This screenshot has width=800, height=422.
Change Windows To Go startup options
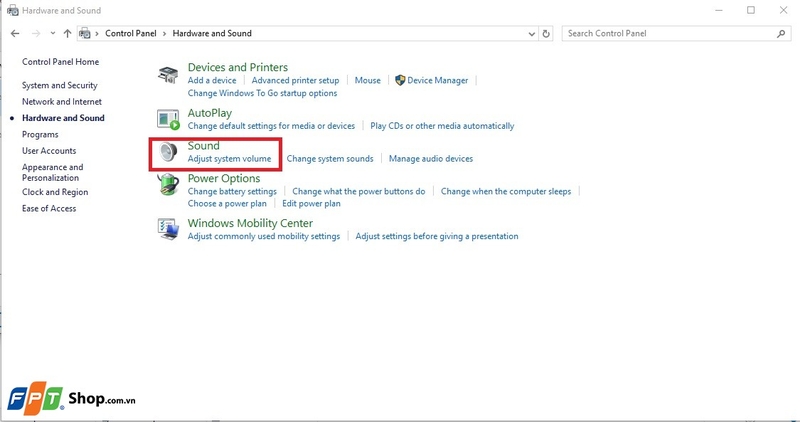coord(262,93)
